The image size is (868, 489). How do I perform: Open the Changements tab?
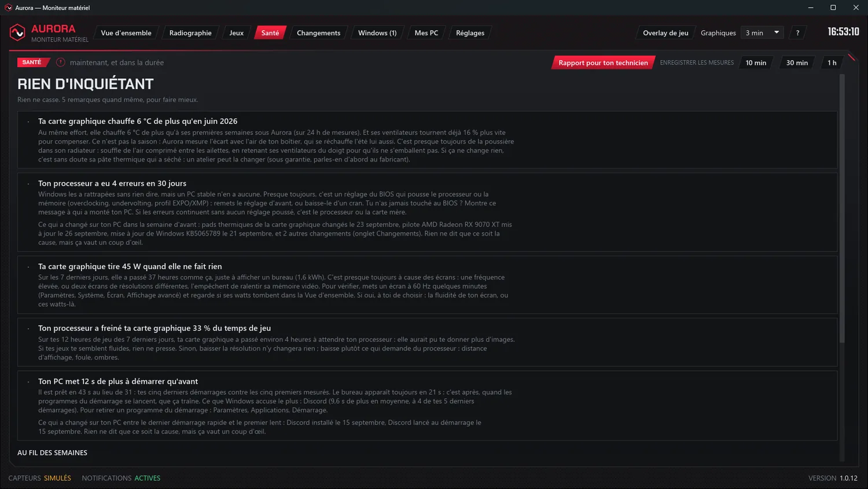(319, 33)
